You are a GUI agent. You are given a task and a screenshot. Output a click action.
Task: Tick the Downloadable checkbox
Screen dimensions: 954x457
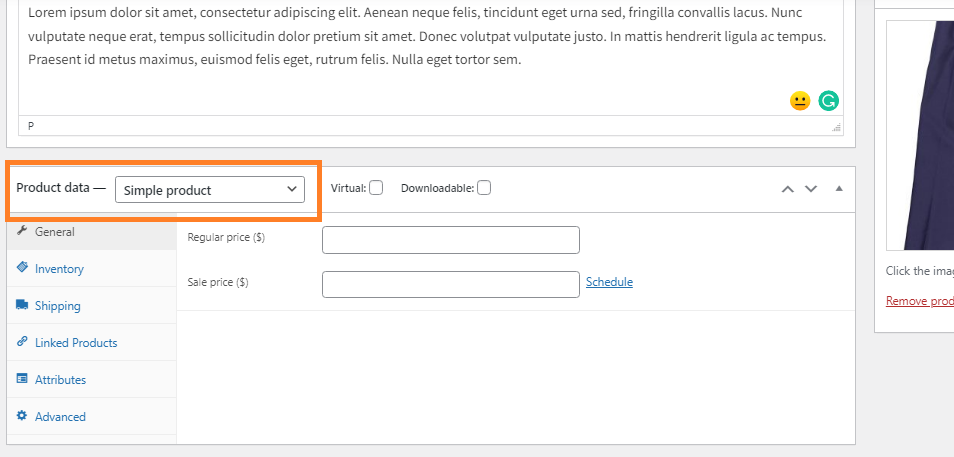(x=484, y=188)
